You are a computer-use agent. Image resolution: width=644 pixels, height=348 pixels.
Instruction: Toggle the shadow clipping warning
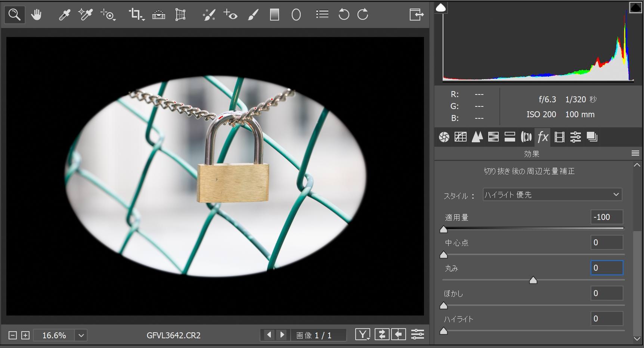[x=441, y=7]
